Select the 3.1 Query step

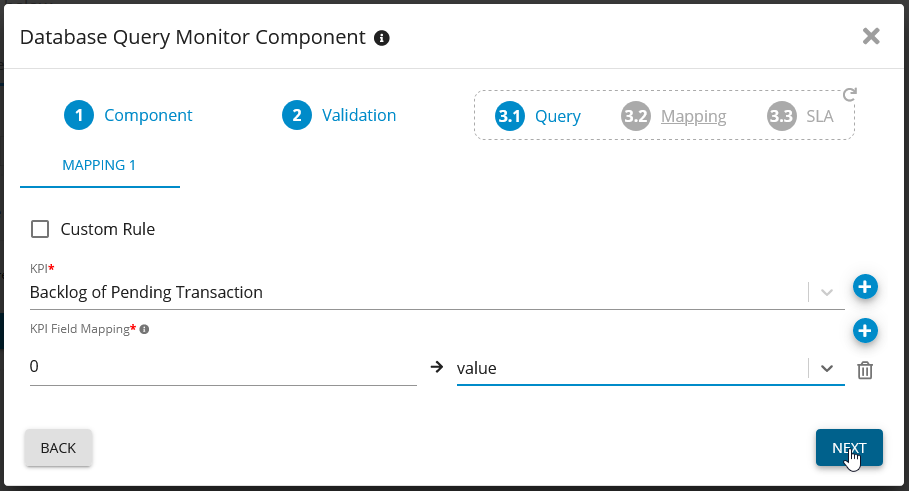point(538,116)
